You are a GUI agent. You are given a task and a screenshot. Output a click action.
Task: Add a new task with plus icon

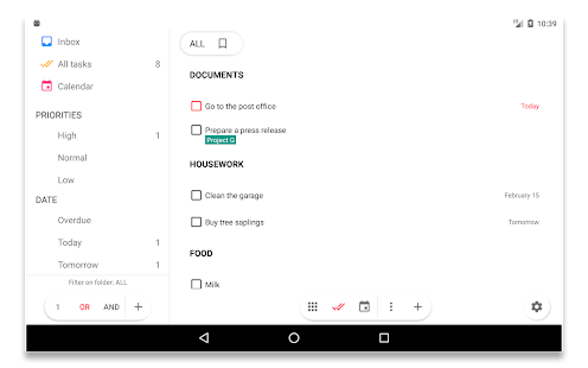point(417,307)
